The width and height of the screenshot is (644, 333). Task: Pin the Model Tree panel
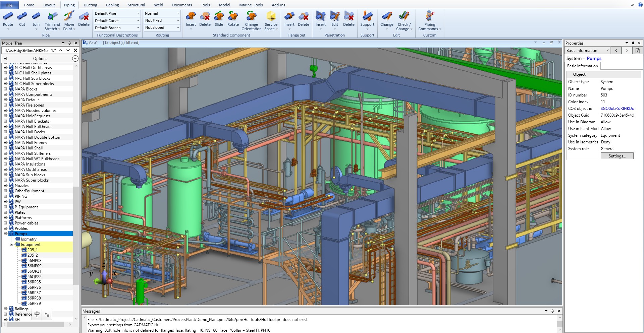[69, 43]
